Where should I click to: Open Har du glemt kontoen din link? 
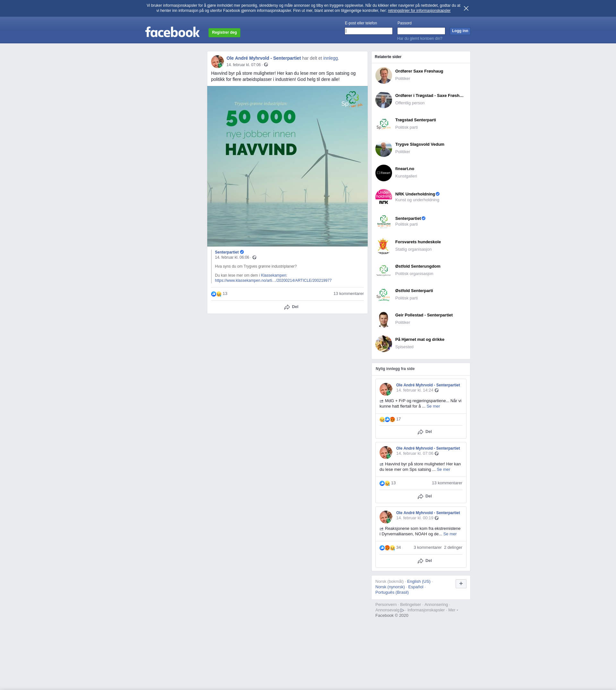click(x=419, y=39)
